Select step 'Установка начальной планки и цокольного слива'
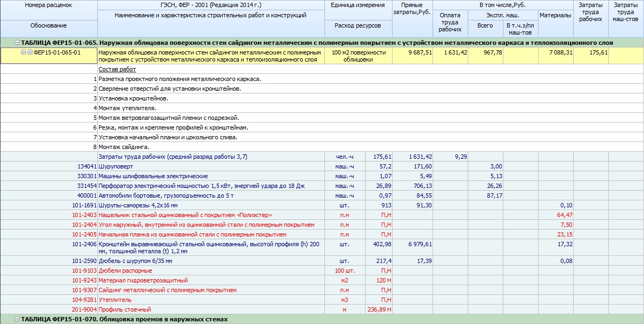 coord(168,137)
